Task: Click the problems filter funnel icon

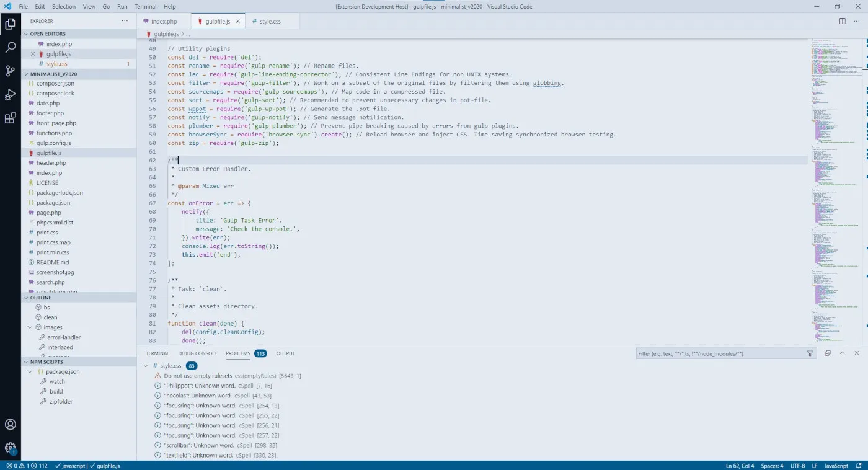Action: tap(810, 353)
